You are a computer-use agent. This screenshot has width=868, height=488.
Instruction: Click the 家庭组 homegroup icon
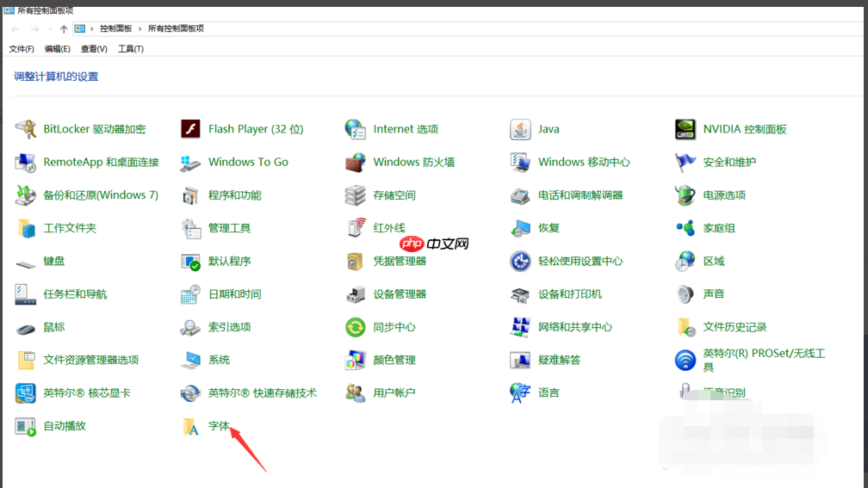pos(685,228)
